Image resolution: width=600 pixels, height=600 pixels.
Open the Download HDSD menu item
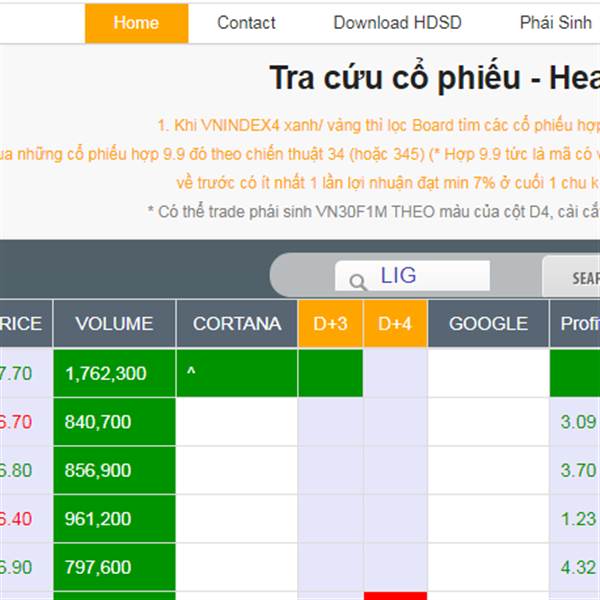(398, 23)
